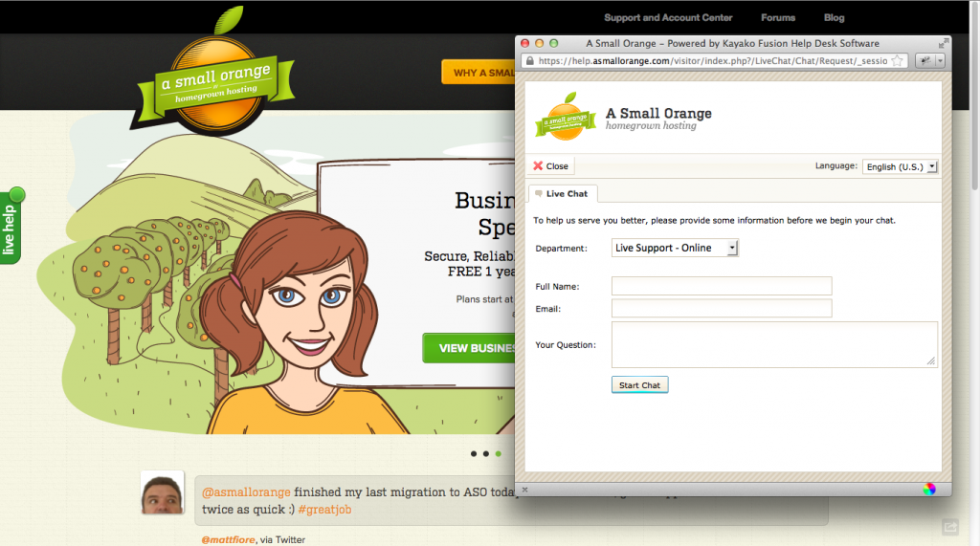Click the popup fullscreen arrows icon
The width and height of the screenshot is (980, 546).
click(x=943, y=43)
